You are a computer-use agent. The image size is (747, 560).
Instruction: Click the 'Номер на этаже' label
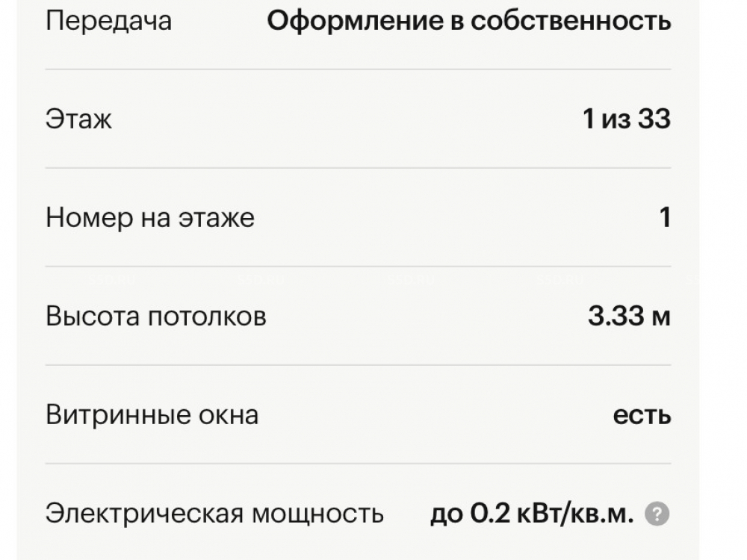point(149,218)
